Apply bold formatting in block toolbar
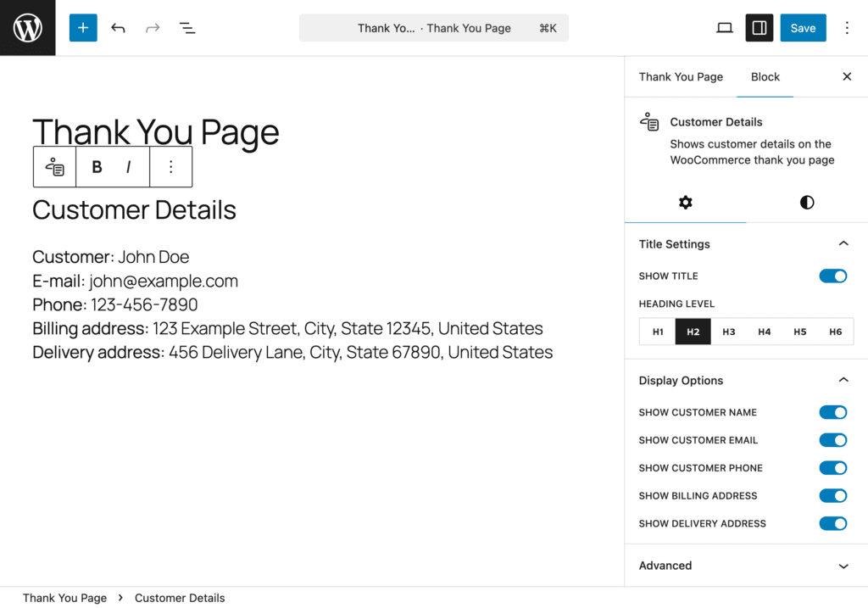868x608 pixels. click(x=97, y=167)
